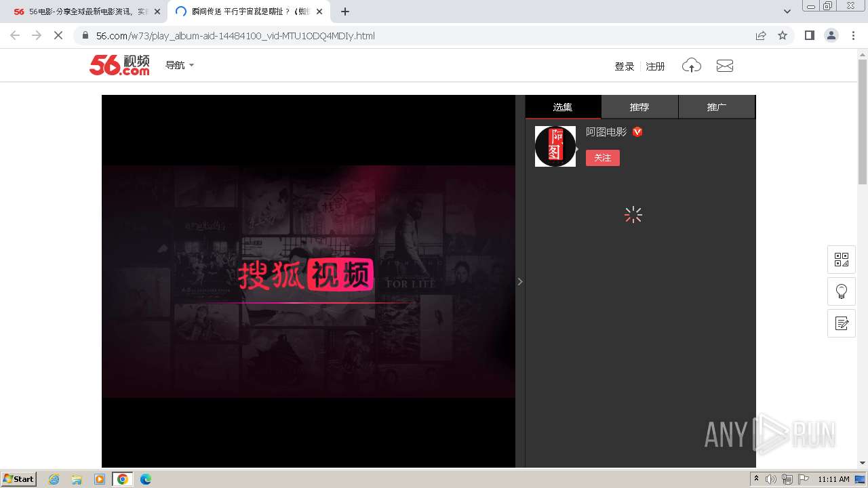Image resolution: width=868 pixels, height=488 pixels.
Task: Click the video player area
Action: (x=309, y=281)
